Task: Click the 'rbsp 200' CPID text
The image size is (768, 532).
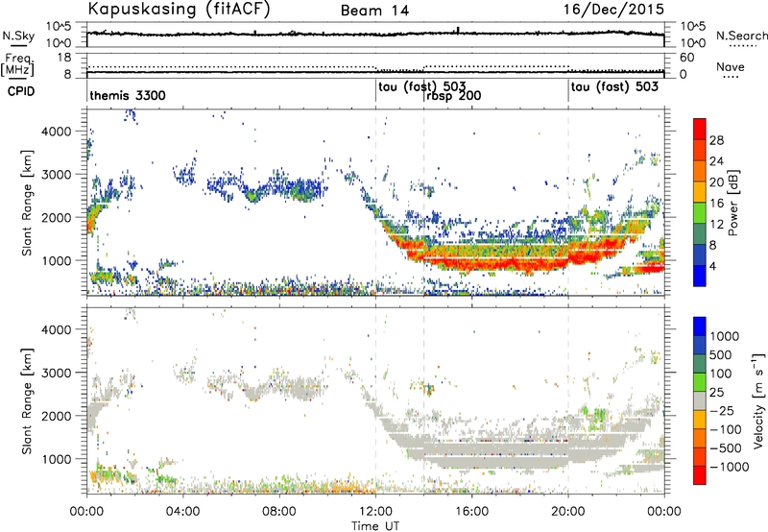Action: (453, 95)
